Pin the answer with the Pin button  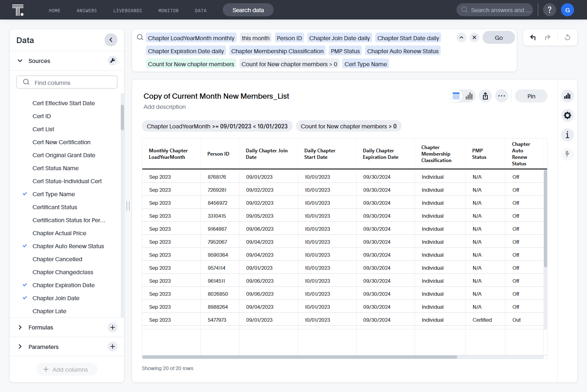[x=531, y=96]
